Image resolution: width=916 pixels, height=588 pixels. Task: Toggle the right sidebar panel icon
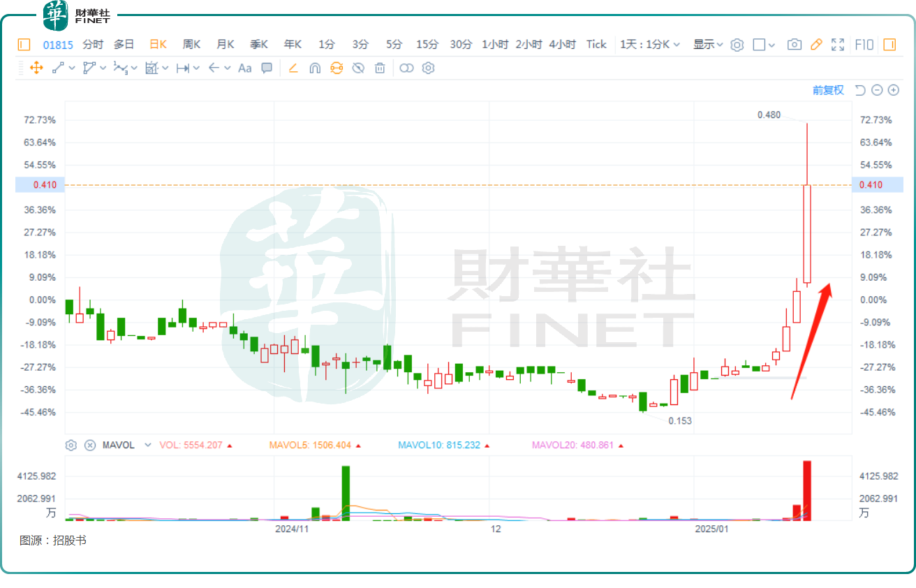(x=889, y=45)
